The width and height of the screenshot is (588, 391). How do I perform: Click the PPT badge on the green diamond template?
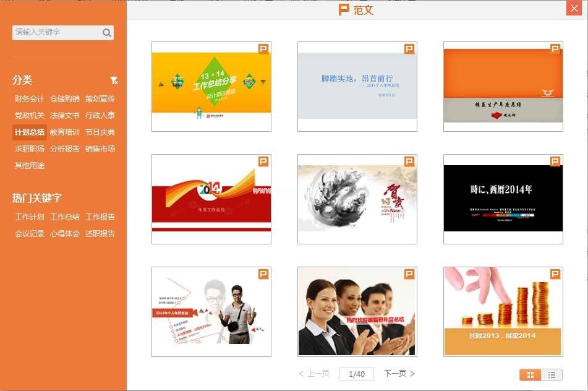coord(263,49)
